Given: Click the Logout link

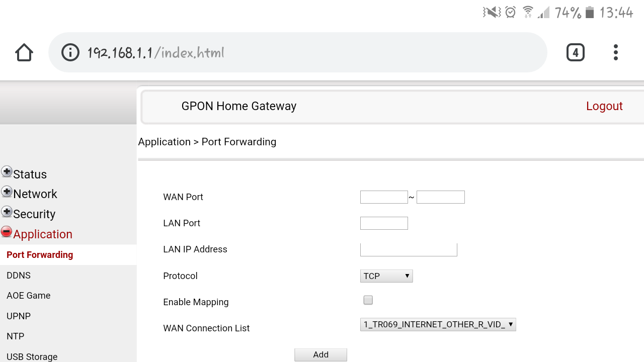Looking at the screenshot, I should click(604, 106).
